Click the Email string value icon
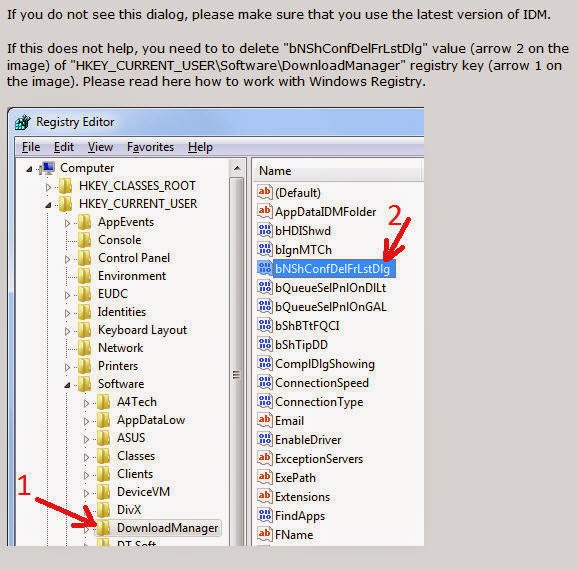 point(265,420)
